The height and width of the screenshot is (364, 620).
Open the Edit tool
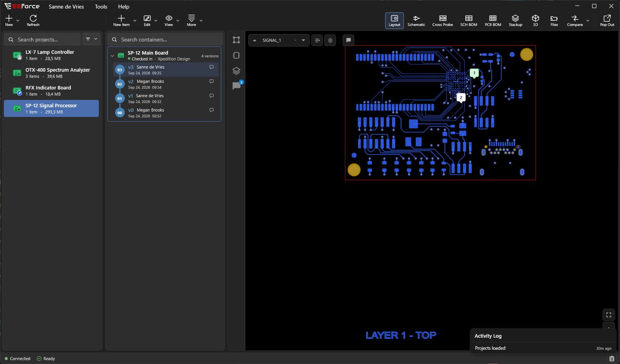tap(147, 21)
